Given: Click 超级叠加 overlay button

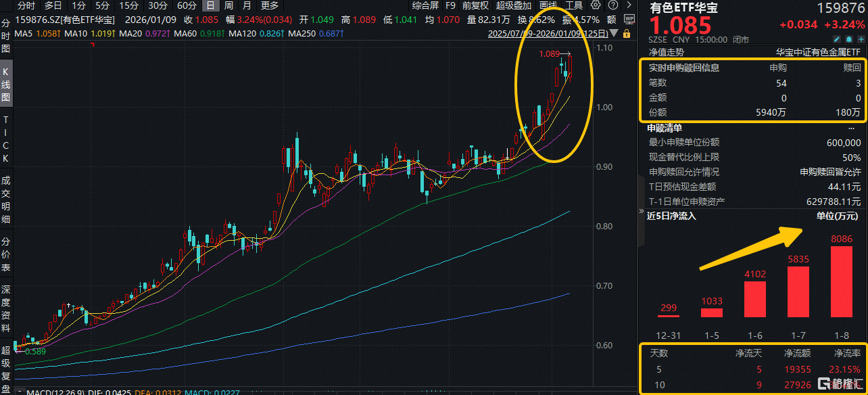Looking at the screenshot, I should pyautogui.click(x=513, y=5).
